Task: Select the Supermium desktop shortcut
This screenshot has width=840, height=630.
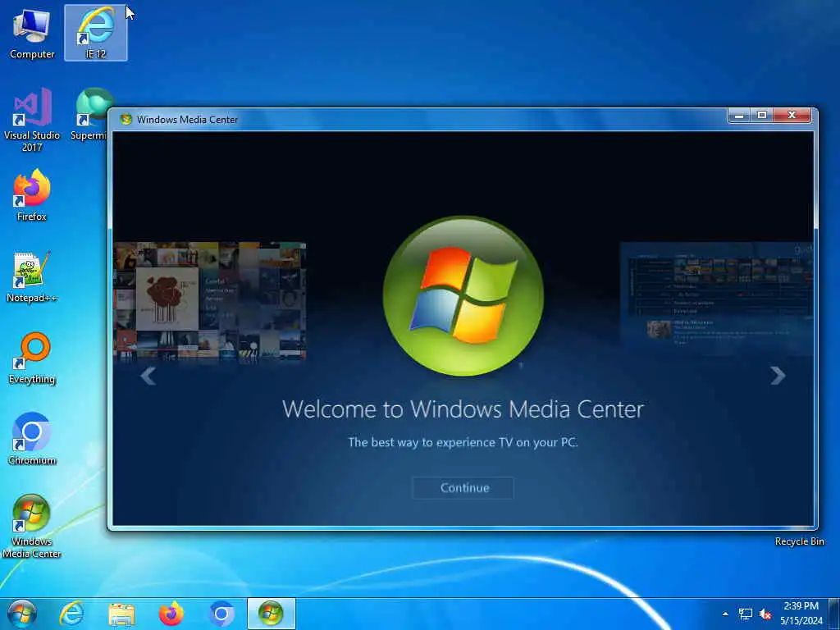Action: click(x=89, y=115)
